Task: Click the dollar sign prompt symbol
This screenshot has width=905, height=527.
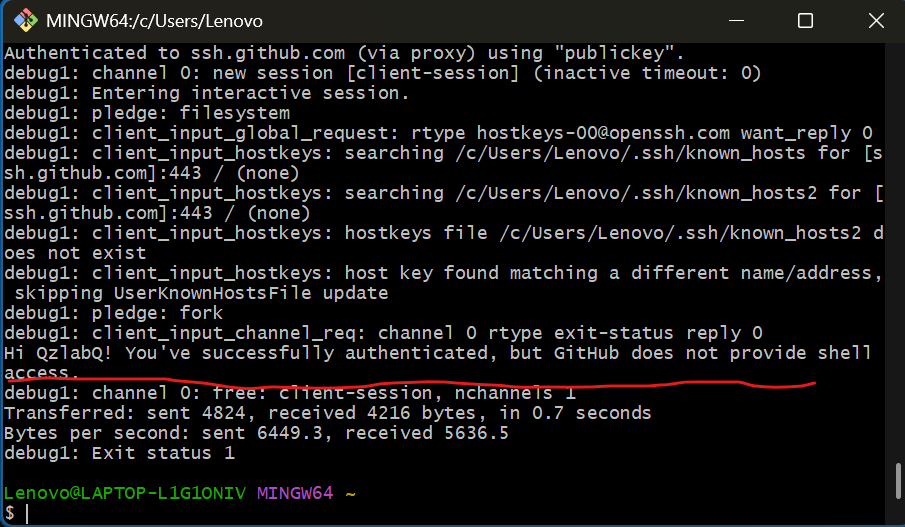Action: [10, 513]
